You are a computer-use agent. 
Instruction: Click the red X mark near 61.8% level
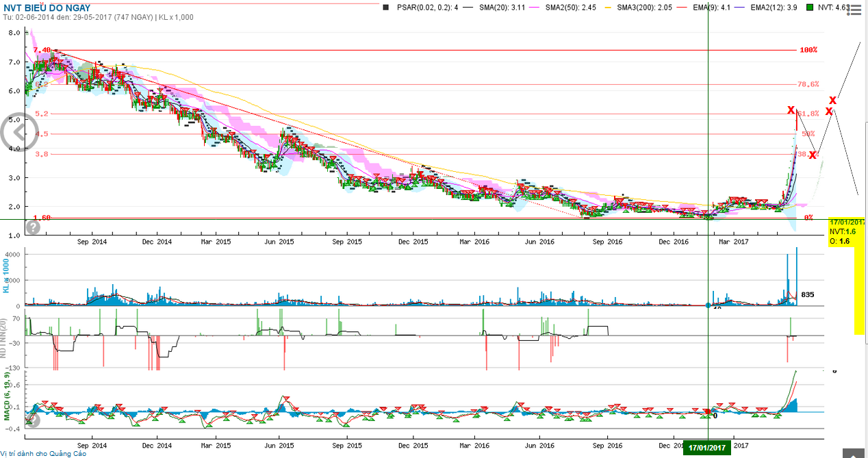[x=791, y=110]
